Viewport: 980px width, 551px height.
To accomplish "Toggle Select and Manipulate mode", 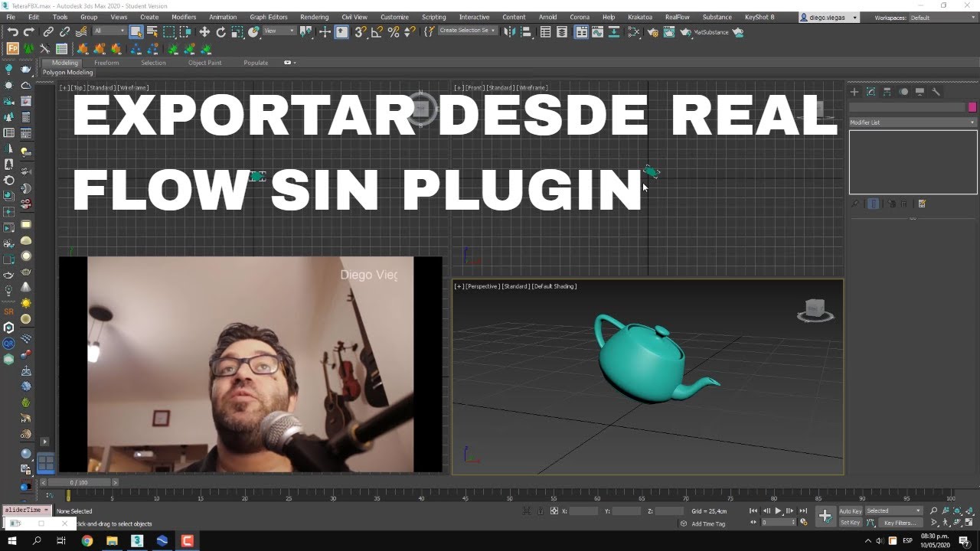I will [325, 31].
